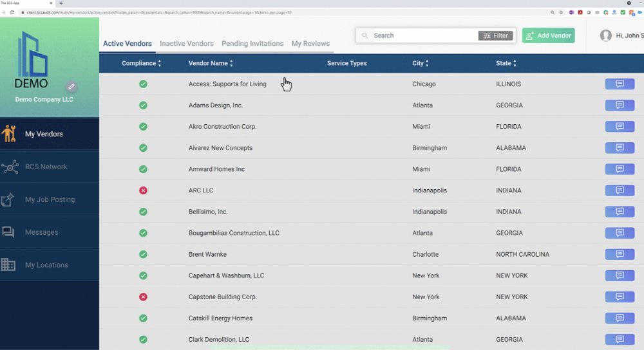The width and height of the screenshot is (644, 350).
Task: Open the Messages sidebar icon
Action: click(8, 232)
